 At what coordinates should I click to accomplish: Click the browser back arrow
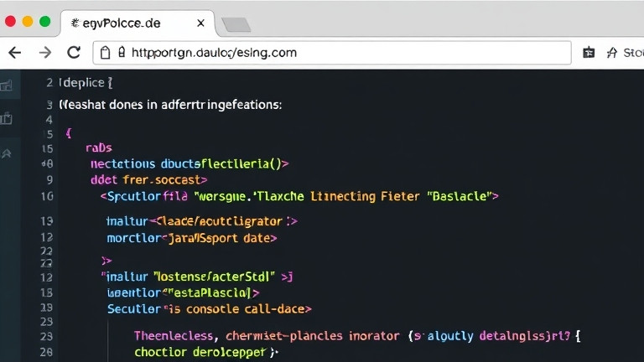point(15,53)
